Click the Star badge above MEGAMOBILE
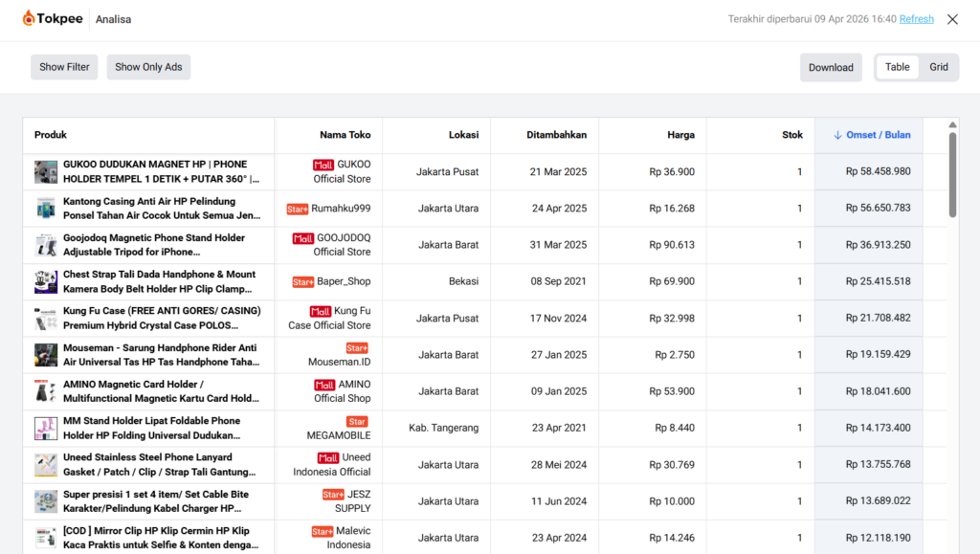Viewport: 980px width, 554px height. click(357, 421)
